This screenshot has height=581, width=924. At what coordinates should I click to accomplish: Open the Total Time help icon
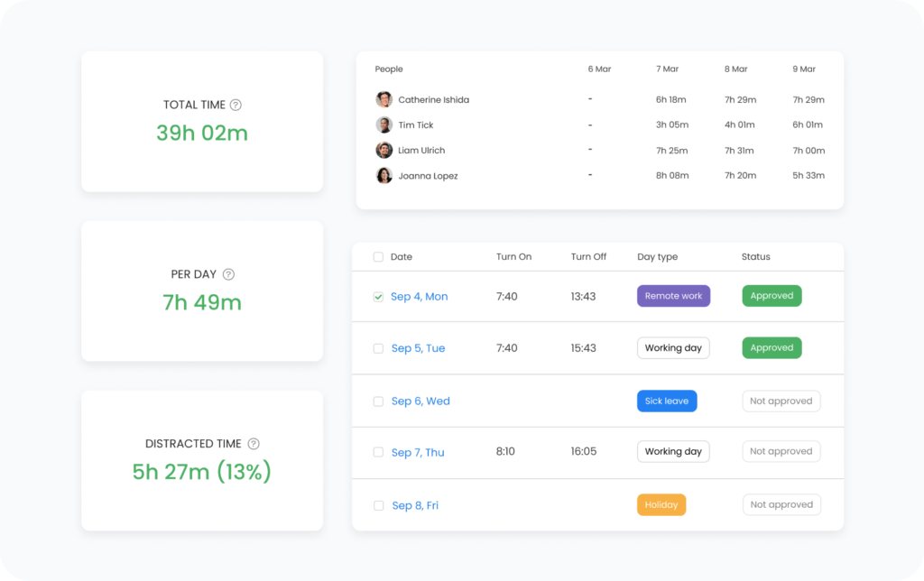tap(235, 105)
